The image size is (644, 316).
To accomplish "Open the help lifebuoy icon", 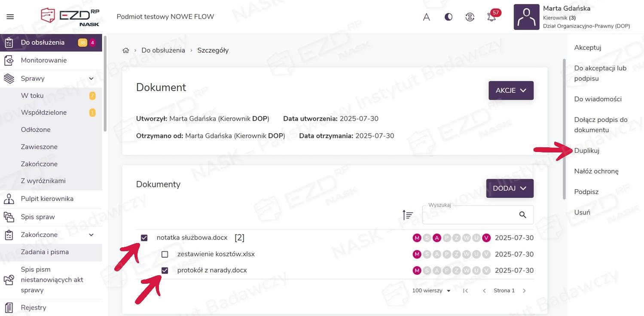I will [470, 17].
